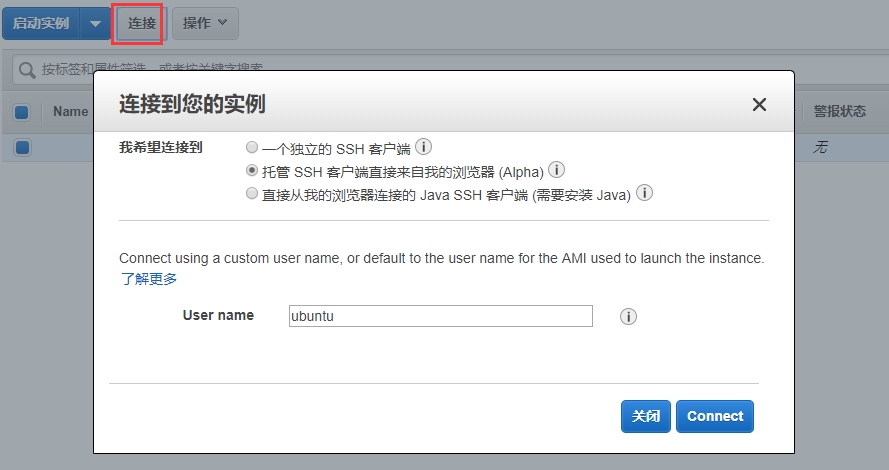Screen dimensions: 889x470
Task: Choose the Java SSH 客户端 radio option
Action: point(252,195)
